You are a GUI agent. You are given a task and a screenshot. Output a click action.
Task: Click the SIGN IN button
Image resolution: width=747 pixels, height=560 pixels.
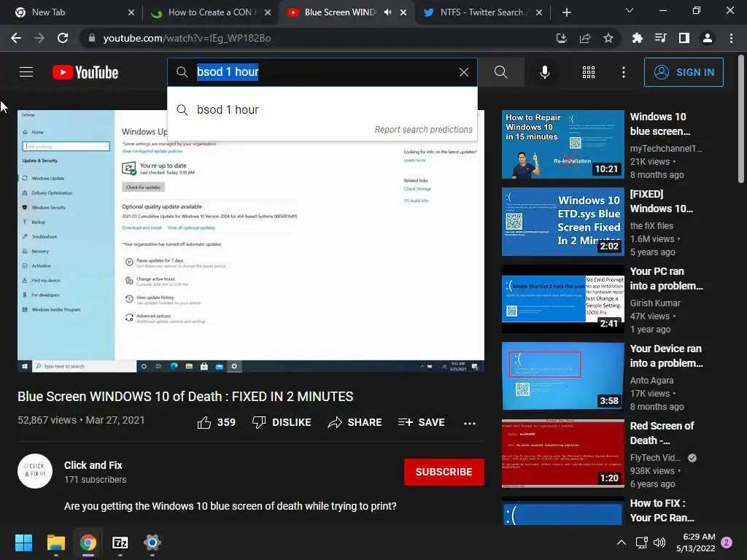684,72
